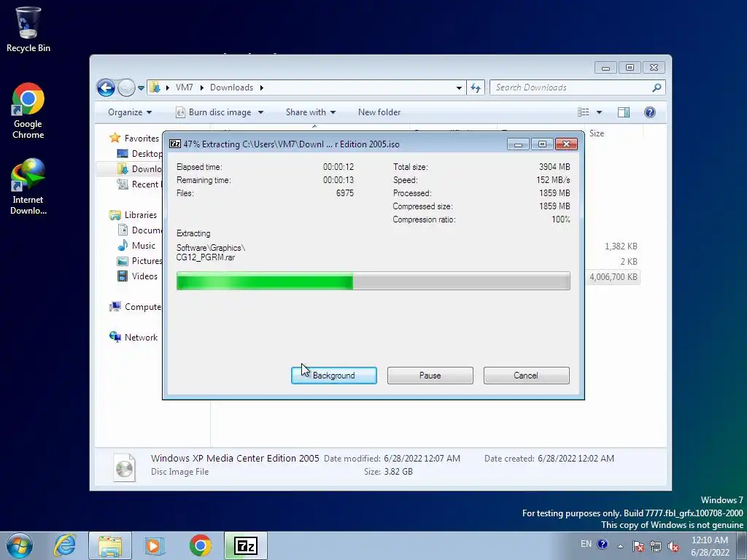Click muted volume tray icon
747x560 pixels.
(673, 546)
